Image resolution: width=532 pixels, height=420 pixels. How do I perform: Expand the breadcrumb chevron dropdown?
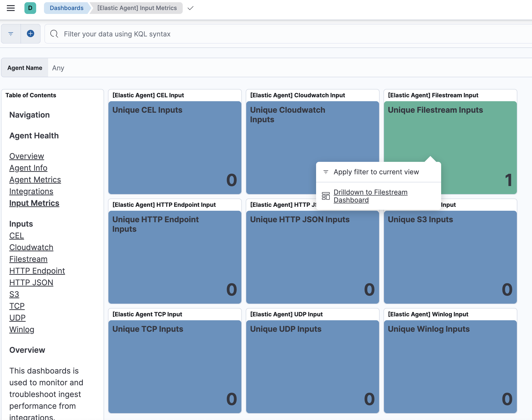tap(191, 8)
